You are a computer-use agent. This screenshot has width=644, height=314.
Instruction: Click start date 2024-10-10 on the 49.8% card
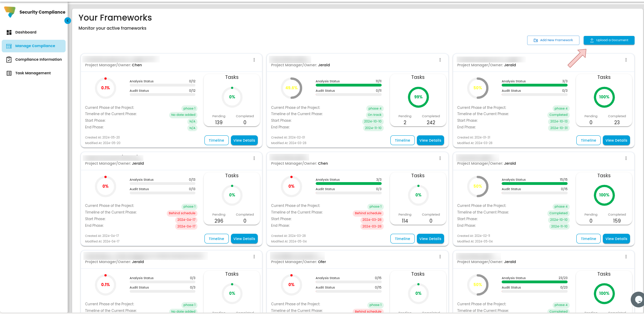pyautogui.click(x=373, y=121)
